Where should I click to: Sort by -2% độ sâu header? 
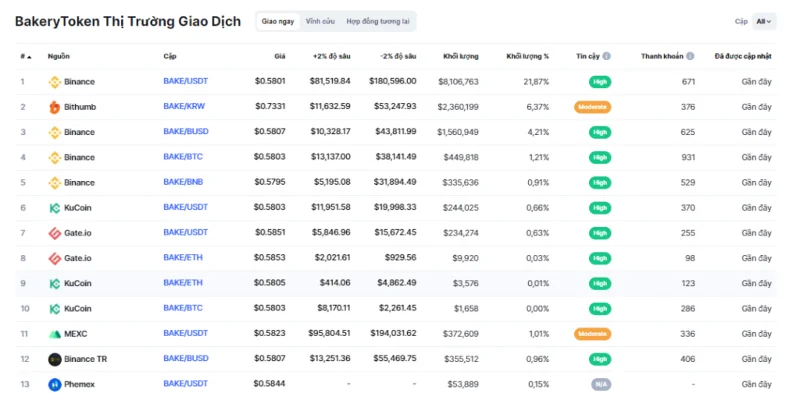pos(397,56)
